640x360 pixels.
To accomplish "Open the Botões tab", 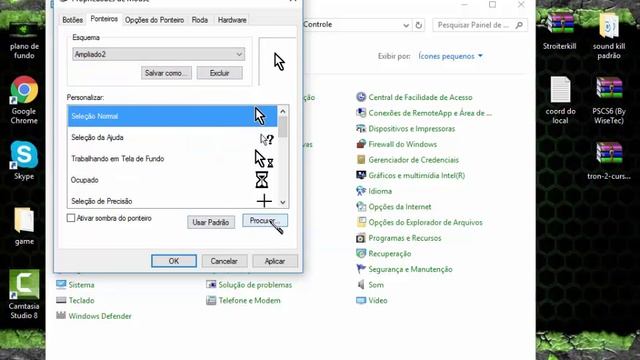I will pyautogui.click(x=72, y=20).
